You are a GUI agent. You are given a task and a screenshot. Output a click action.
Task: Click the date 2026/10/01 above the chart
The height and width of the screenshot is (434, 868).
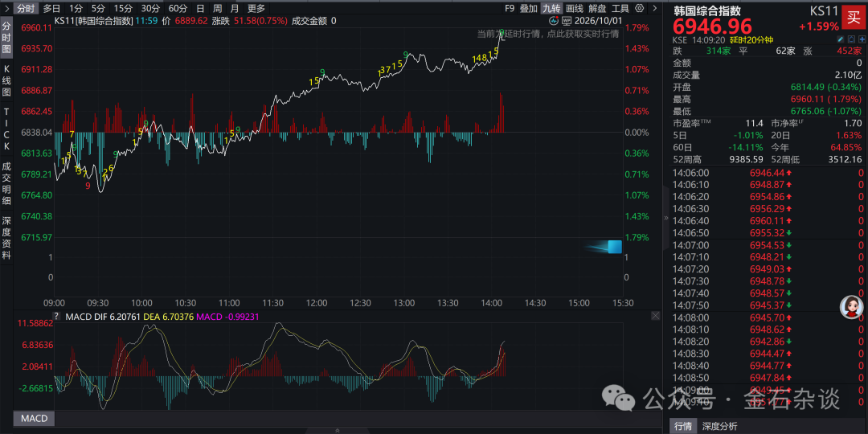click(x=597, y=21)
